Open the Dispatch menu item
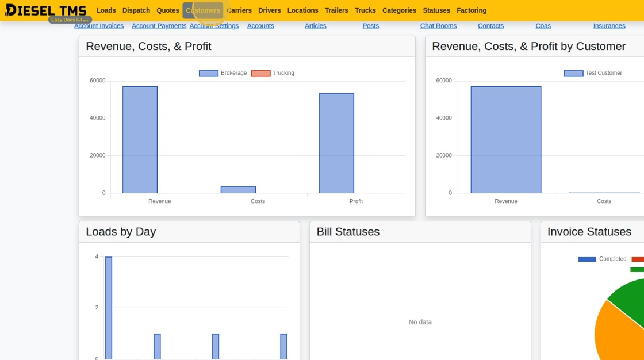This screenshot has height=360, width=644. tap(136, 10)
